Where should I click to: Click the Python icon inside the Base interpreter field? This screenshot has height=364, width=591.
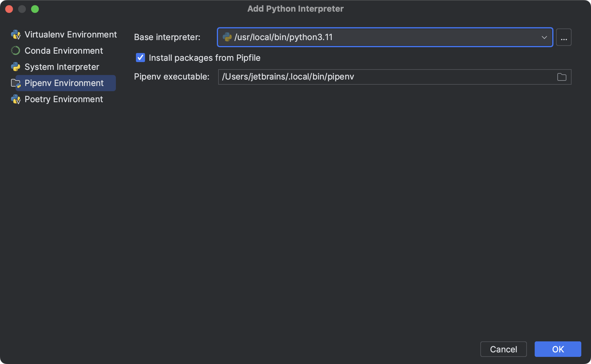pos(228,37)
